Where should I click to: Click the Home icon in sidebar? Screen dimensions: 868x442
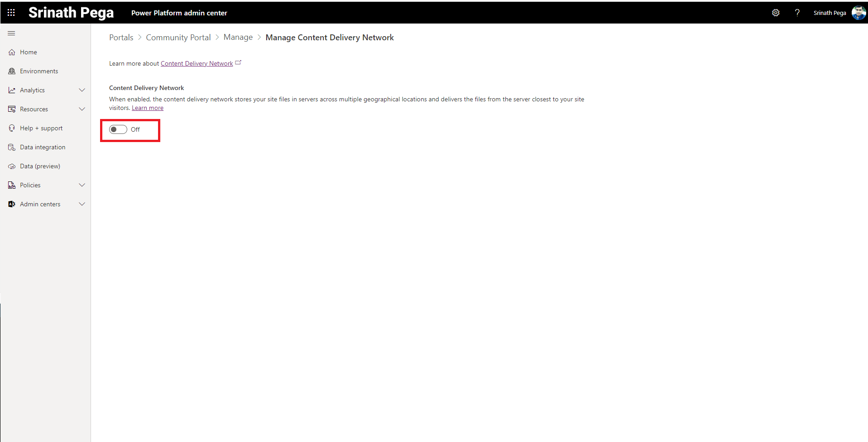coord(12,52)
